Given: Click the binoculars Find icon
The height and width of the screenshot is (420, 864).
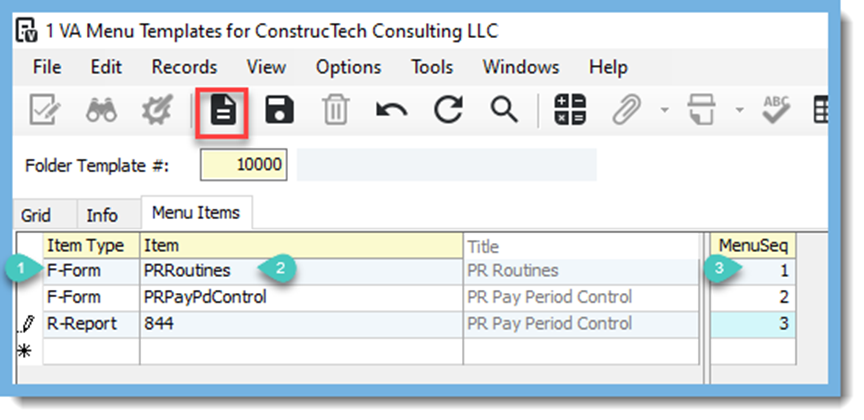Looking at the screenshot, I should [101, 110].
